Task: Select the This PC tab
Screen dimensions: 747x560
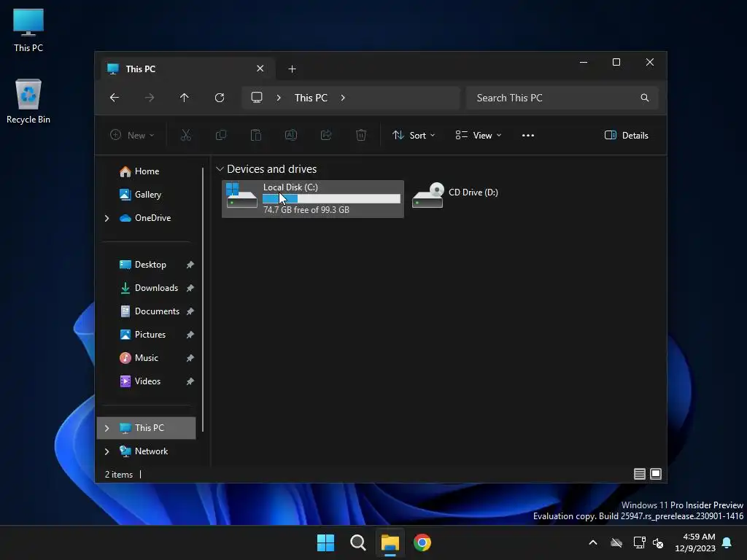Action: click(x=187, y=69)
